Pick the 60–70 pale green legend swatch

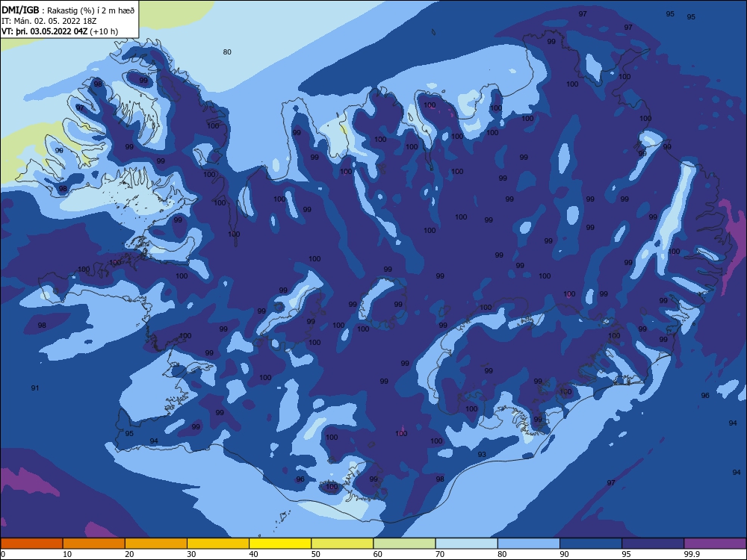tap(404, 544)
